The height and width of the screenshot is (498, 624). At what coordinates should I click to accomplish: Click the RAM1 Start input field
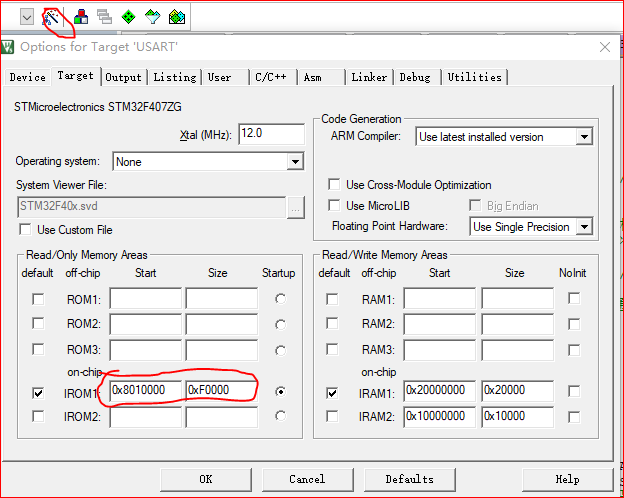(x=439, y=298)
